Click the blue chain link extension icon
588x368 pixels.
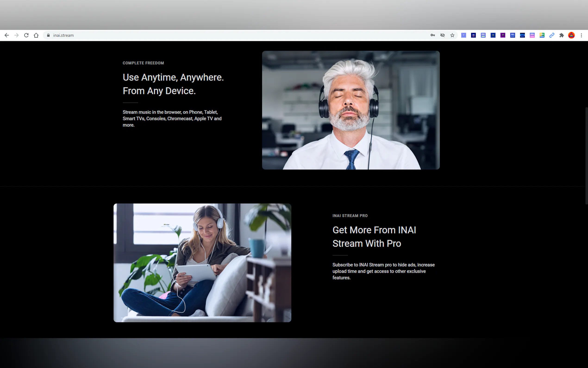click(552, 35)
